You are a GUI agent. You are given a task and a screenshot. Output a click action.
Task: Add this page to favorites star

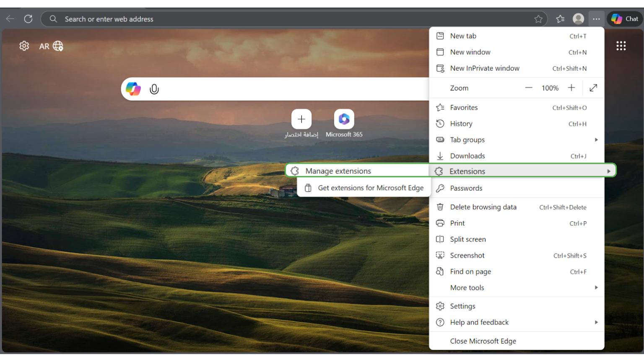coord(538,19)
